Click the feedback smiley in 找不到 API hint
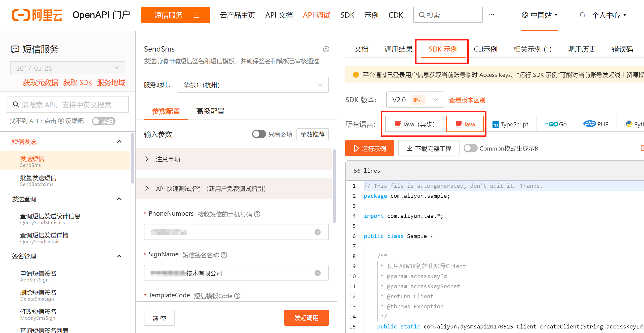644x333 pixels. point(61,121)
